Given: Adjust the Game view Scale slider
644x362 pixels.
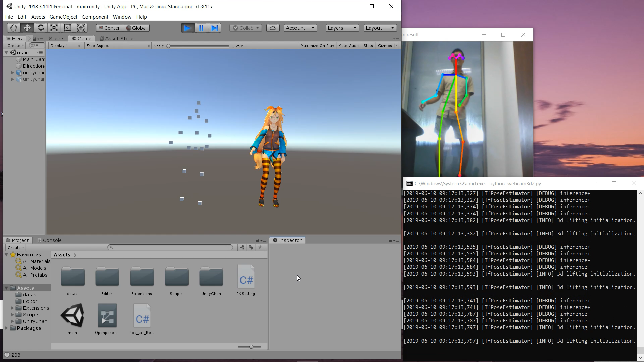Looking at the screenshot, I should (168, 46).
